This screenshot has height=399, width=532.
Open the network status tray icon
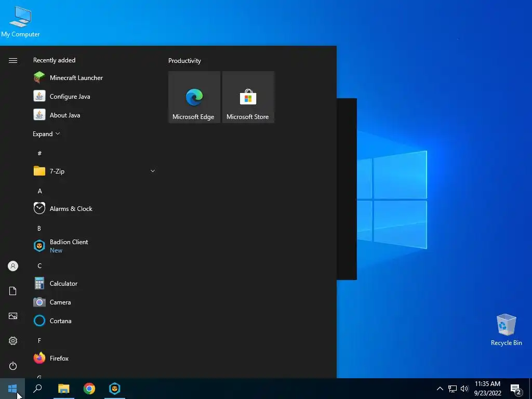(453, 389)
